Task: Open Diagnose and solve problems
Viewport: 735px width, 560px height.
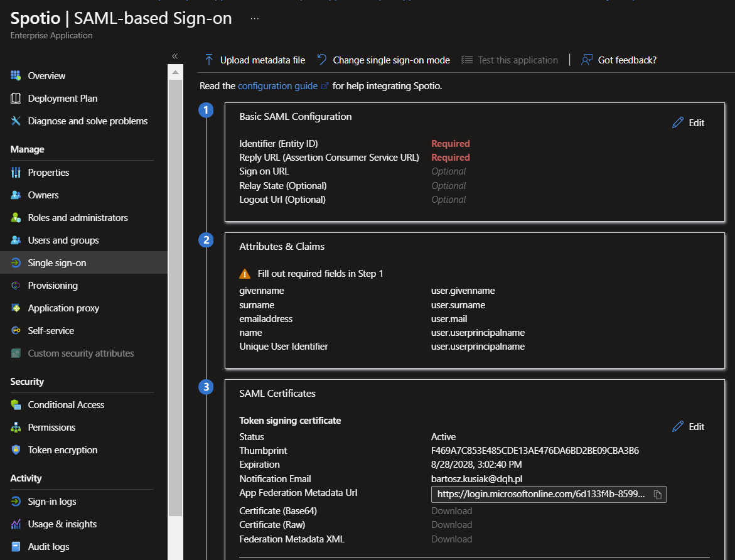Action: point(88,121)
